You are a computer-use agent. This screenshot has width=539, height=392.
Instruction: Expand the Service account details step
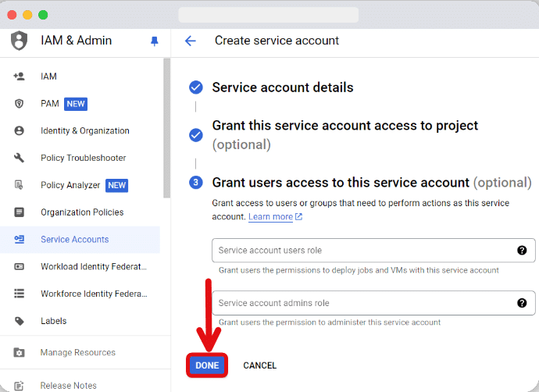[283, 87]
